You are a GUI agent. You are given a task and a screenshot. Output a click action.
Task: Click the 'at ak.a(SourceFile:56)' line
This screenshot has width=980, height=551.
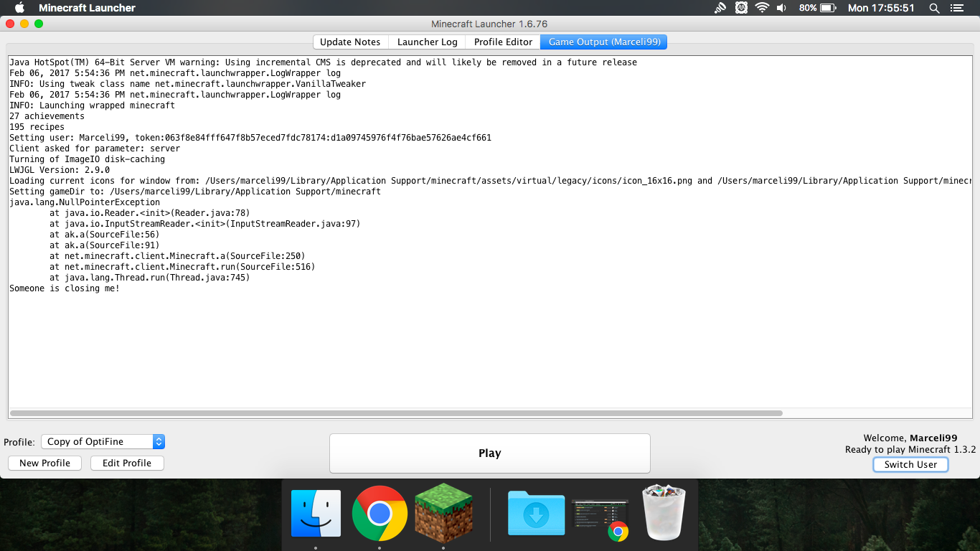(105, 235)
